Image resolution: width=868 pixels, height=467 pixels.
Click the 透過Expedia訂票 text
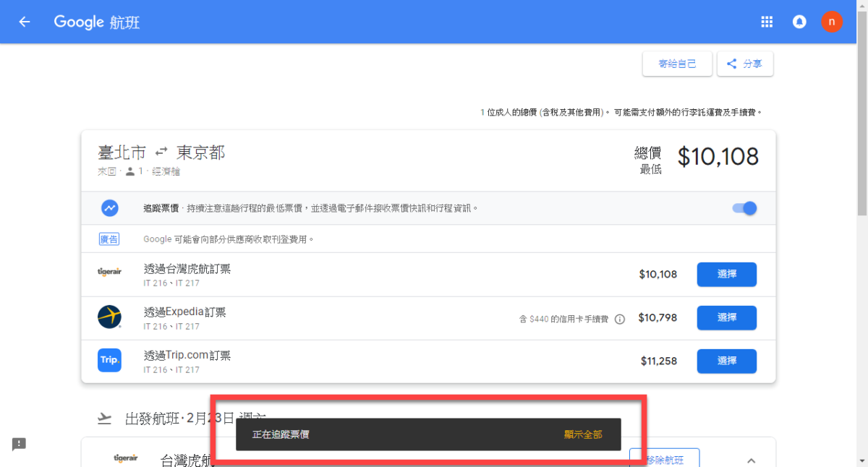185,312
